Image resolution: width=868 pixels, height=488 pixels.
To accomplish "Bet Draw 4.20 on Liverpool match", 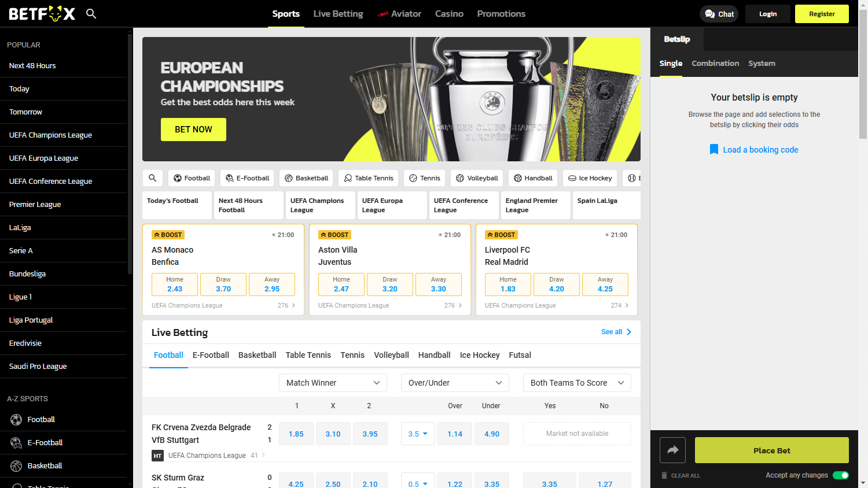I will pos(557,284).
